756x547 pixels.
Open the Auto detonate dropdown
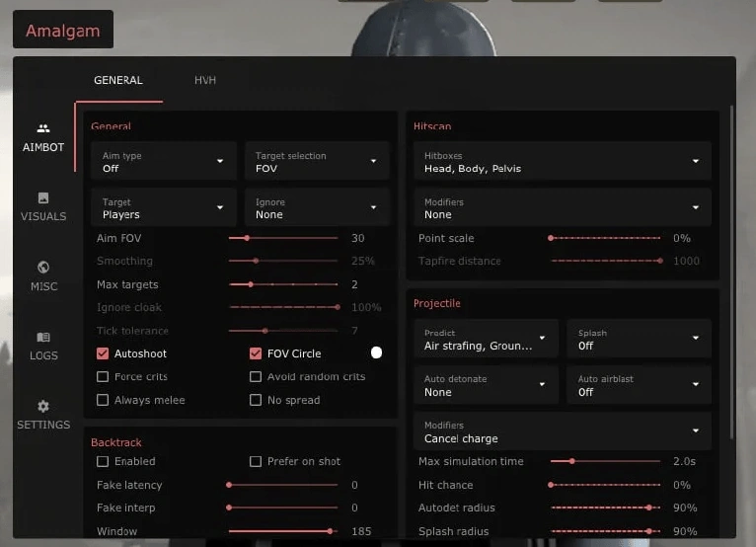(x=486, y=385)
